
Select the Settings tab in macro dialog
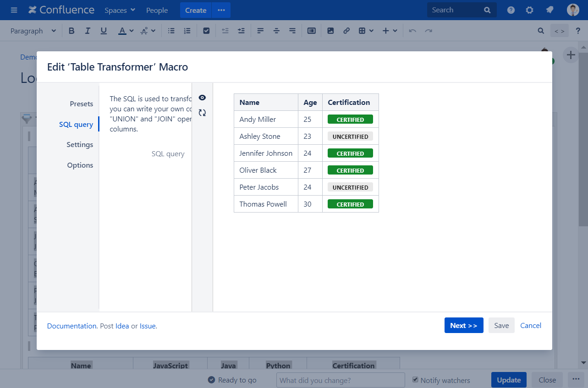[80, 145]
